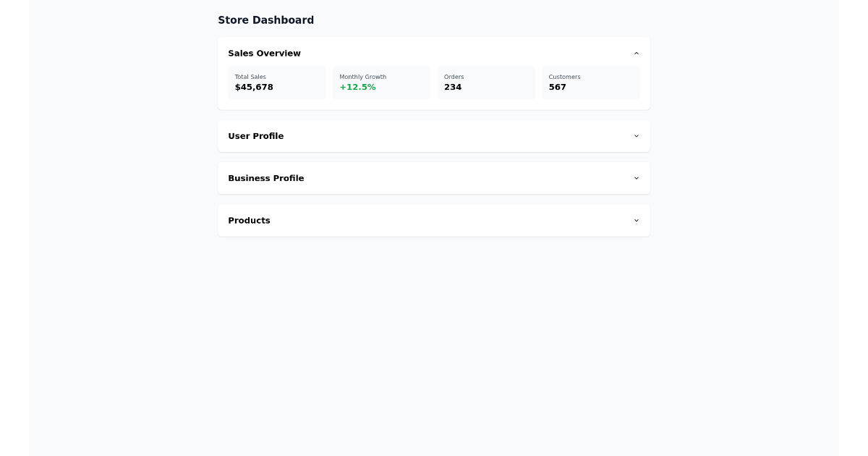The height and width of the screenshot is (456, 868).
Task: Click the 234 orders figure
Action: [x=453, y=87]
